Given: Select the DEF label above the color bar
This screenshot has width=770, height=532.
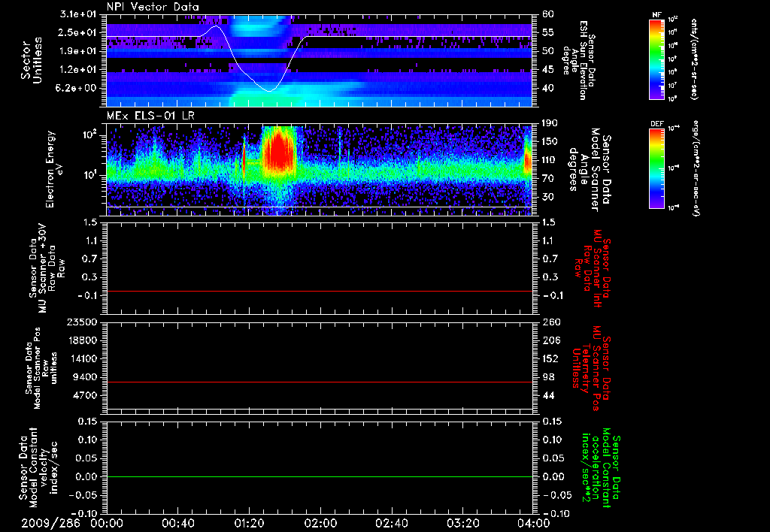Looking at the screenshot, I should coord(657,124).
